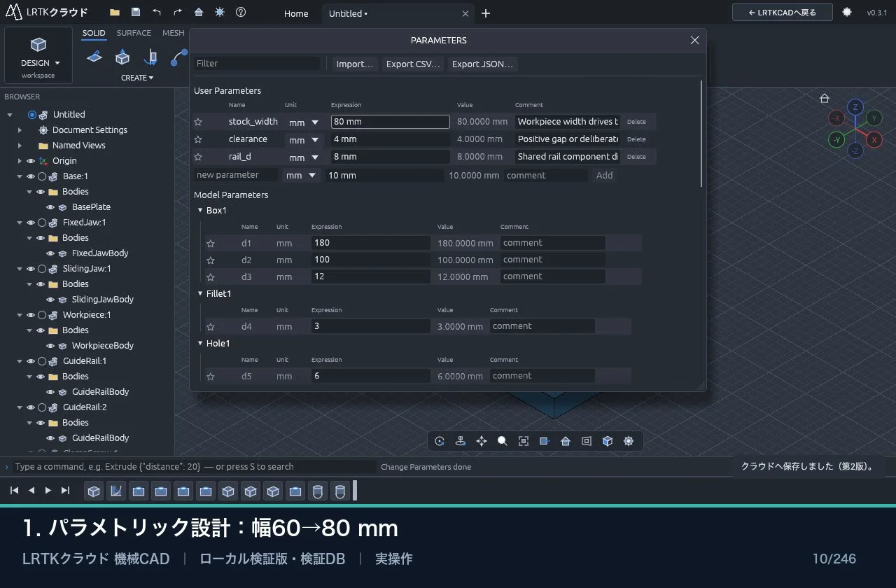Screen dimensions: 896x588
Task: Open the help question mark icon
Action: point(241,13)
